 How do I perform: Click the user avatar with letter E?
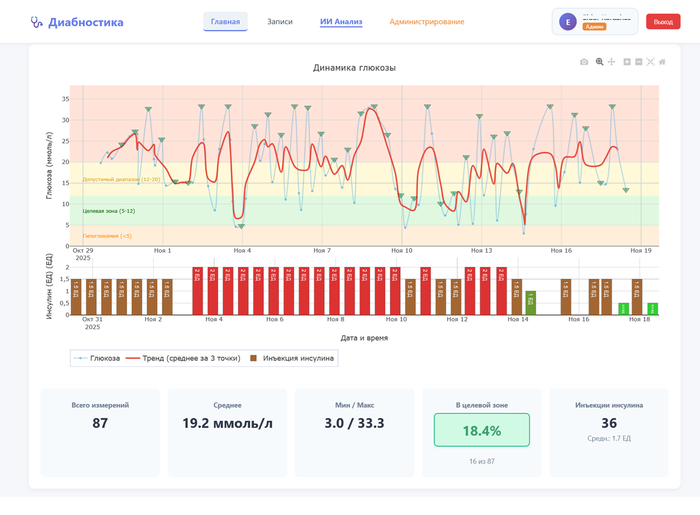(x=568, y=22)
